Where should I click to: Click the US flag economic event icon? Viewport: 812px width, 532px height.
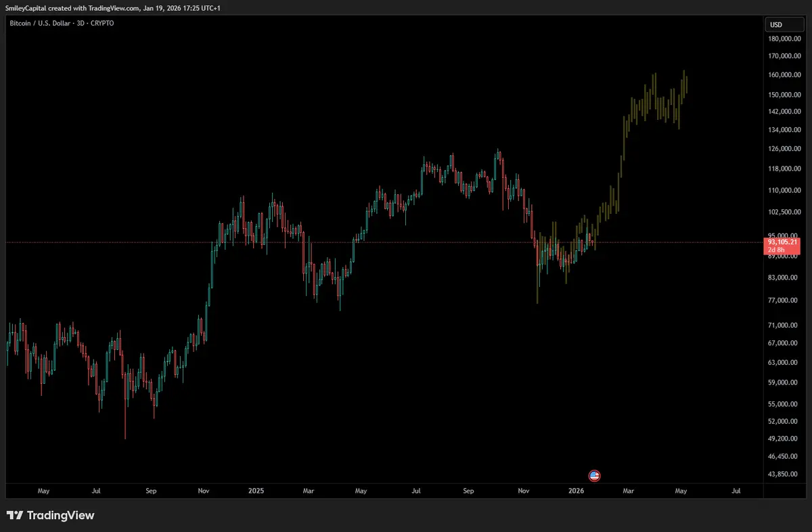click(x=594, y=476)
